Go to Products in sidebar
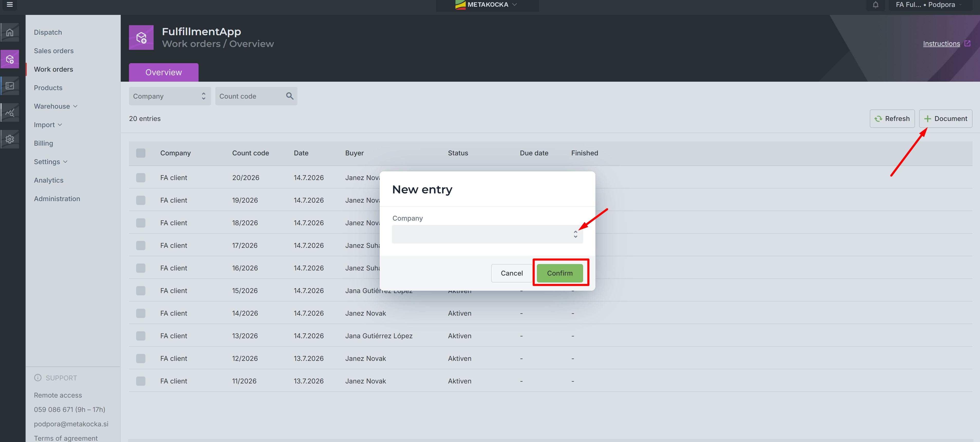 (48, 88)
